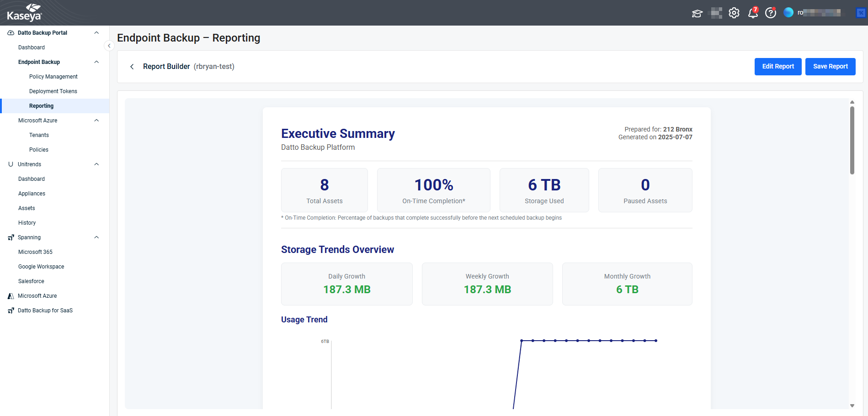The image size is (868, 416).
Task: Click the blue globe icon in header
Action: tap(788, 13)
